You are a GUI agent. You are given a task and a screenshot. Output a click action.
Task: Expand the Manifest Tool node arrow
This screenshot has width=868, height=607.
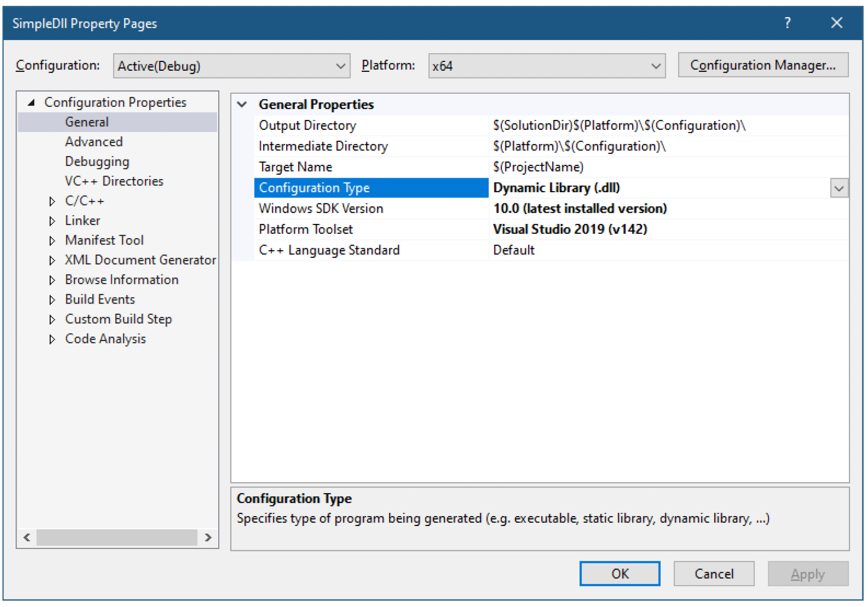click(52, 241)
